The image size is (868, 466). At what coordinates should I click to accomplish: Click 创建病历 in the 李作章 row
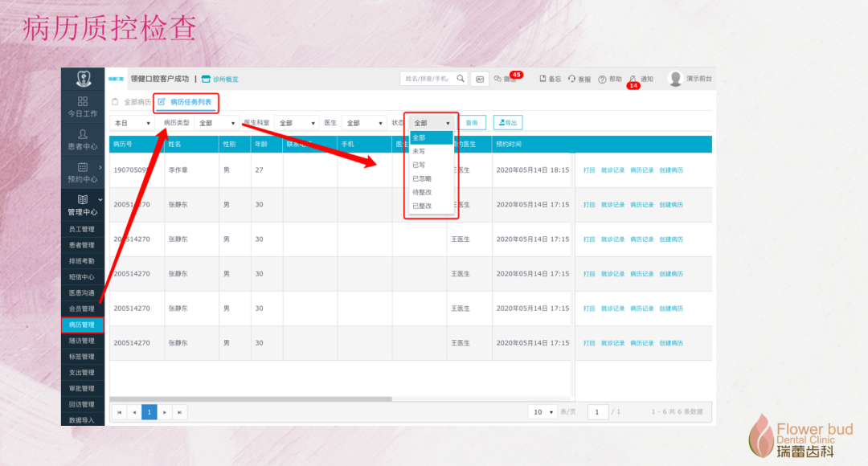pos(671,170)
